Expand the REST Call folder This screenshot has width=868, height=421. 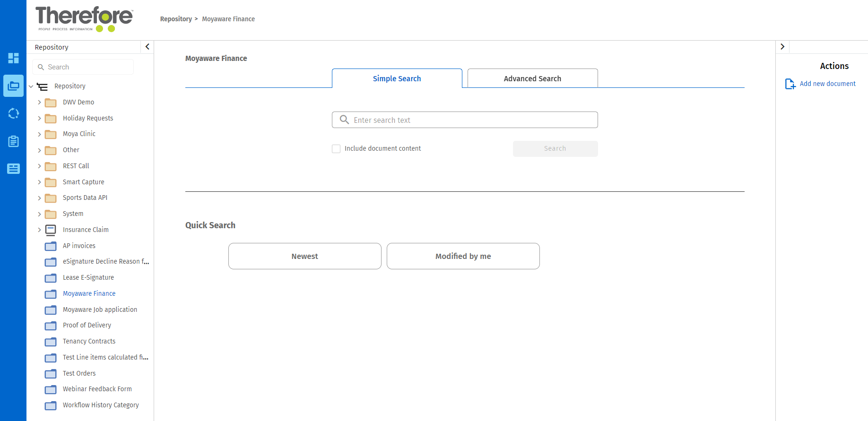click(x=39, y=166)
